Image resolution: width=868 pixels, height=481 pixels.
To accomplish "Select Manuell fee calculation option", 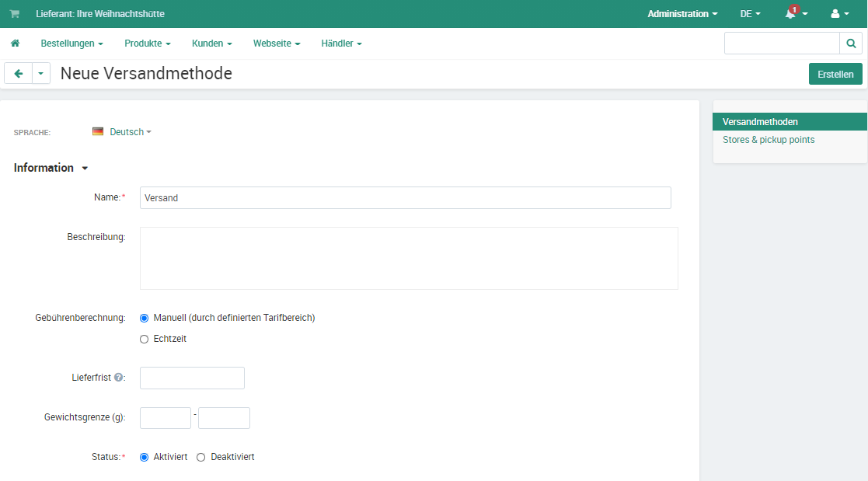I will (144, 319).
